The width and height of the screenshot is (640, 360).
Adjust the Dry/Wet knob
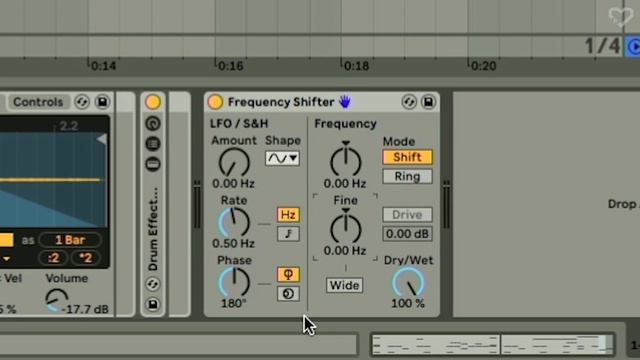click(408, 282)
